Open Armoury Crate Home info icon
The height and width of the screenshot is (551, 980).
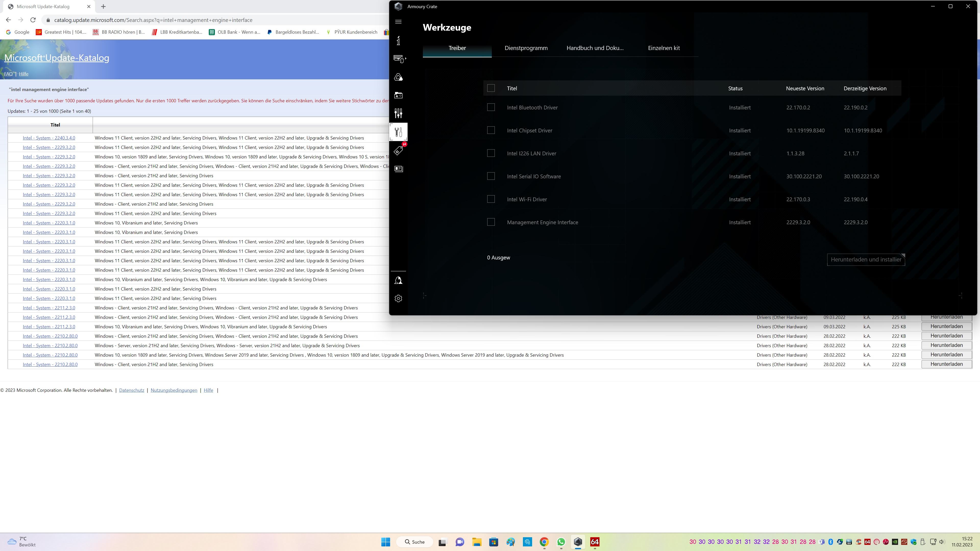pos(398,41)
